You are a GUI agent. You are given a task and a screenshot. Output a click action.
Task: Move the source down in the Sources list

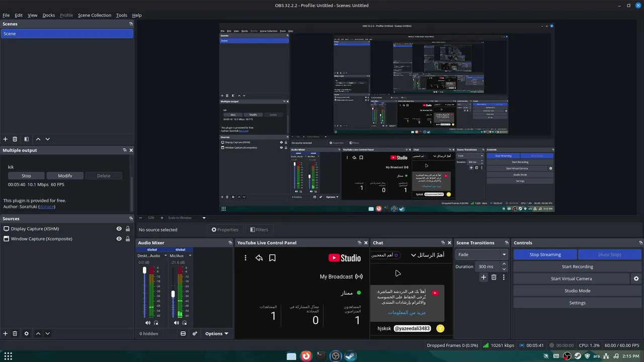coord(48,333)
